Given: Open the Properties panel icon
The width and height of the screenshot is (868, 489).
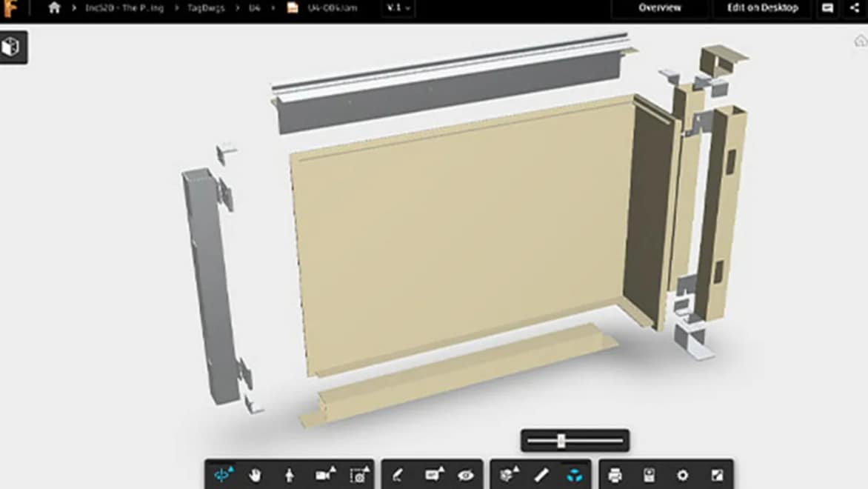Looking at the screenshot, I should (649, 475).
